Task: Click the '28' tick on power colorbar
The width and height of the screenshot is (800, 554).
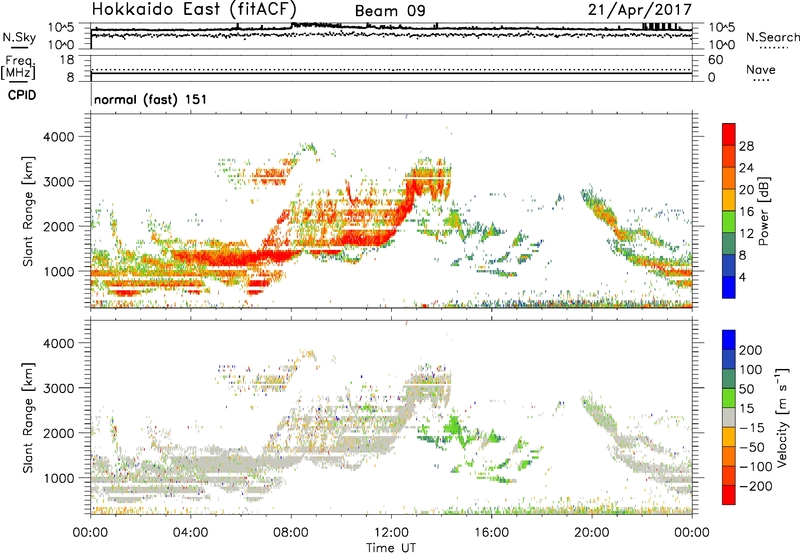Action: (746, 146)
